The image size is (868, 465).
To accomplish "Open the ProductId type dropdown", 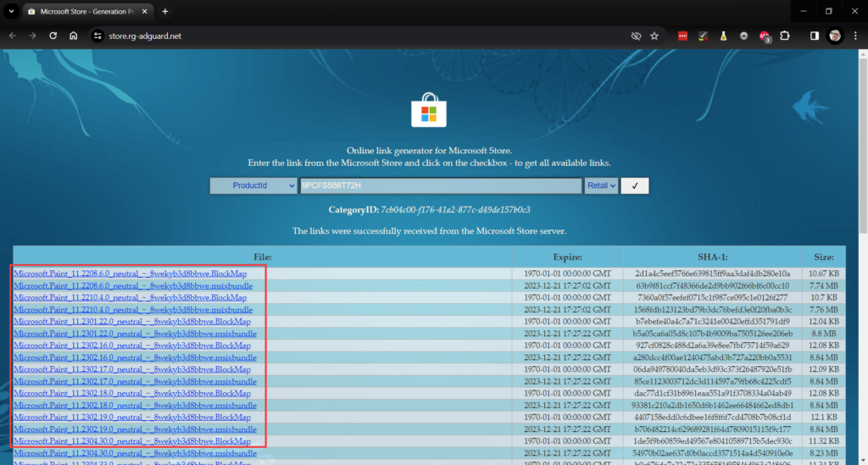I will point(253,185).
